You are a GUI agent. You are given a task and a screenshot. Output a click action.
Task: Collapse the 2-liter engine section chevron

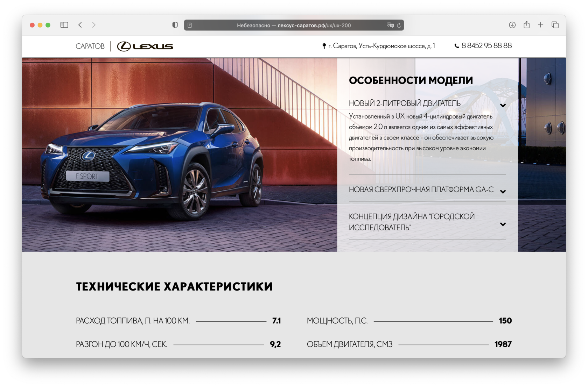point(503,105)
